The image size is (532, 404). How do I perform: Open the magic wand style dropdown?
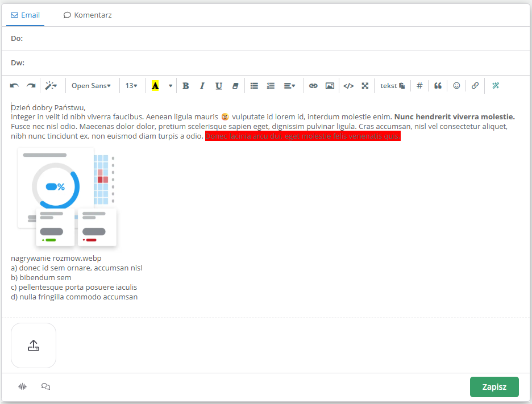(x=51, y=86)
